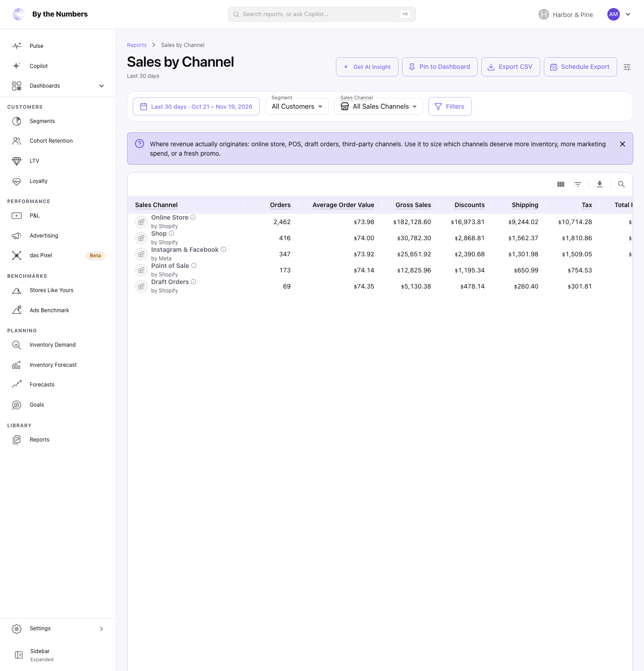Dismiss the info banner with X
Viewport: 644px width, 671px height.
click(623, 144)
